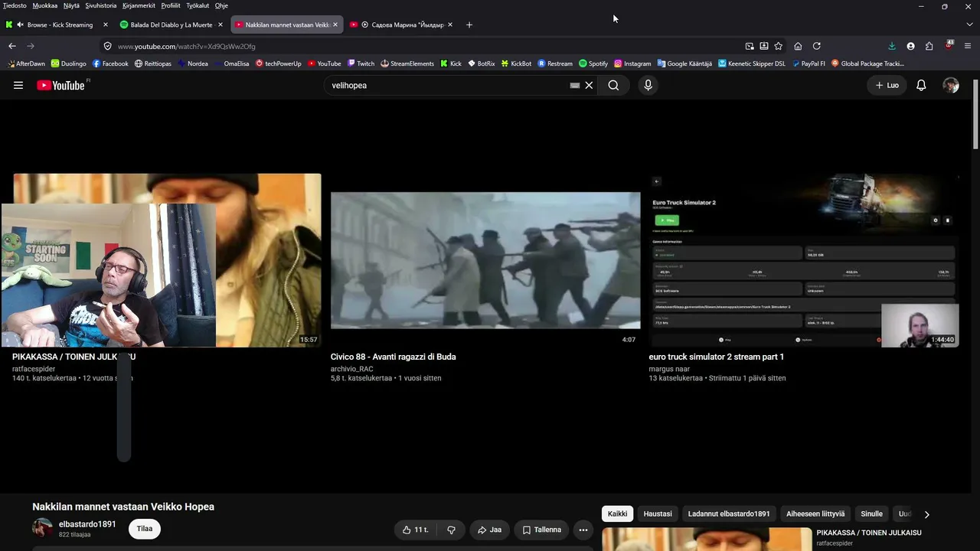This screenshot has width=980, height=551.
Task: Subscribe with the Tilaa button
Action: tap(145, 529)
